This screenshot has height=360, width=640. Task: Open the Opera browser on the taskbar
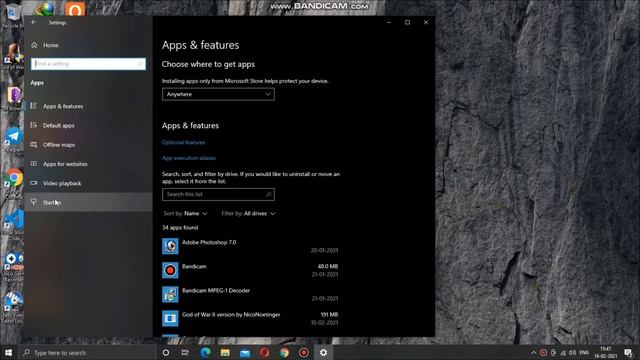[x=264, y=353]
